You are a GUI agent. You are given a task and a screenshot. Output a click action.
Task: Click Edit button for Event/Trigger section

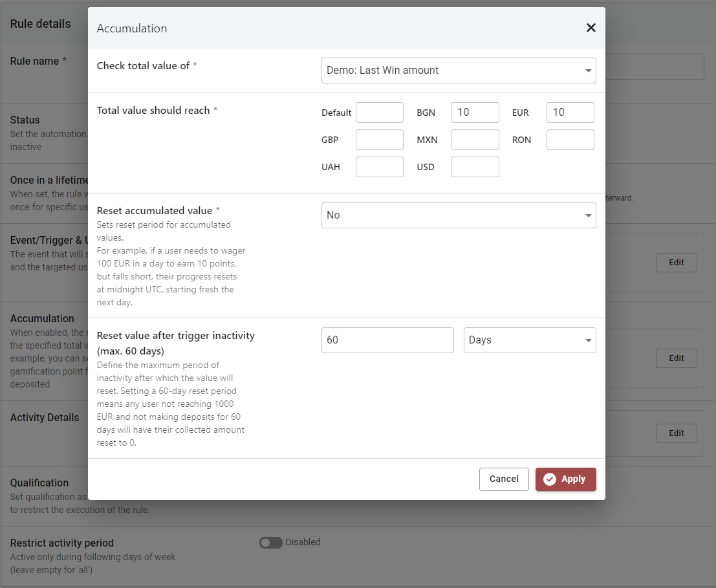(x=676, y=263)
